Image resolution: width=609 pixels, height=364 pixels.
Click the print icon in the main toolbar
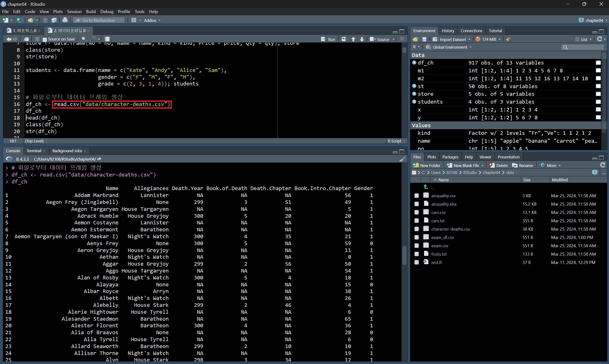point(65,20)
